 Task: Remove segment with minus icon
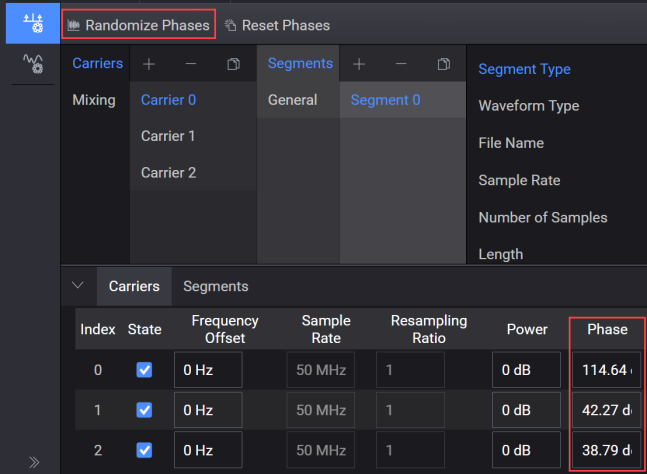pos(401,64)
